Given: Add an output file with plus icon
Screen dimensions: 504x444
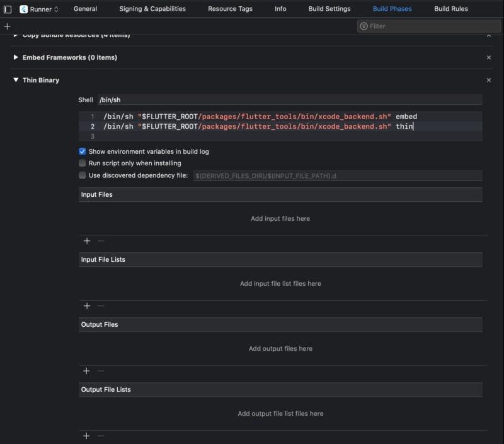Looking at the screenshot, I should coord(87,371).
